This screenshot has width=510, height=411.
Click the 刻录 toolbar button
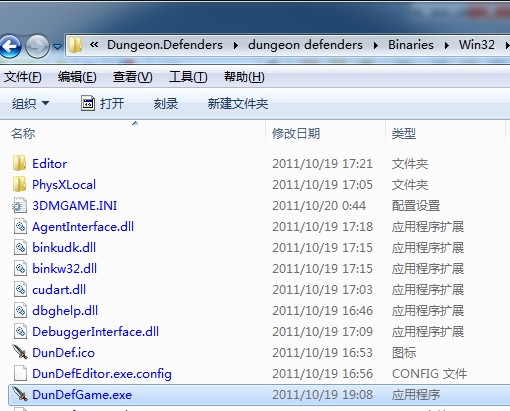166,104
